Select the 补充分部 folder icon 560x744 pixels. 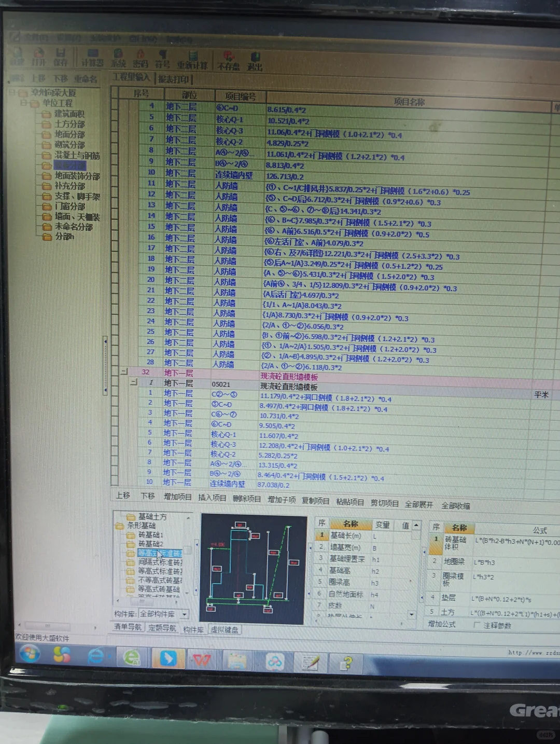(47, 186)
